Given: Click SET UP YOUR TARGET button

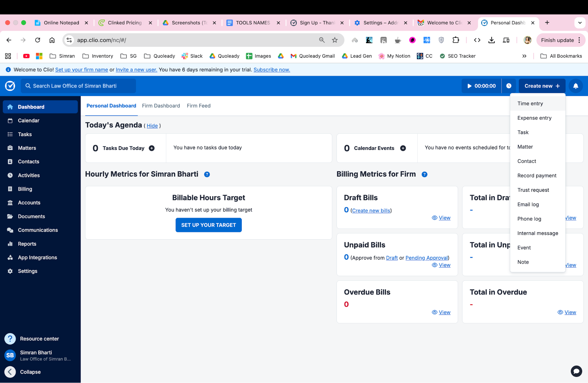Looking at the screenshot, I should pos(208,225).
